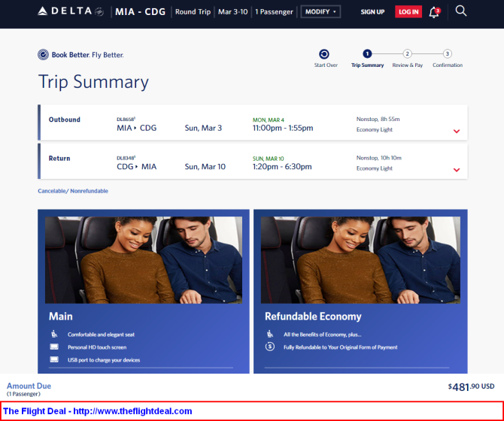Click outbound flight number DL8658

click(x=126, y=119)
